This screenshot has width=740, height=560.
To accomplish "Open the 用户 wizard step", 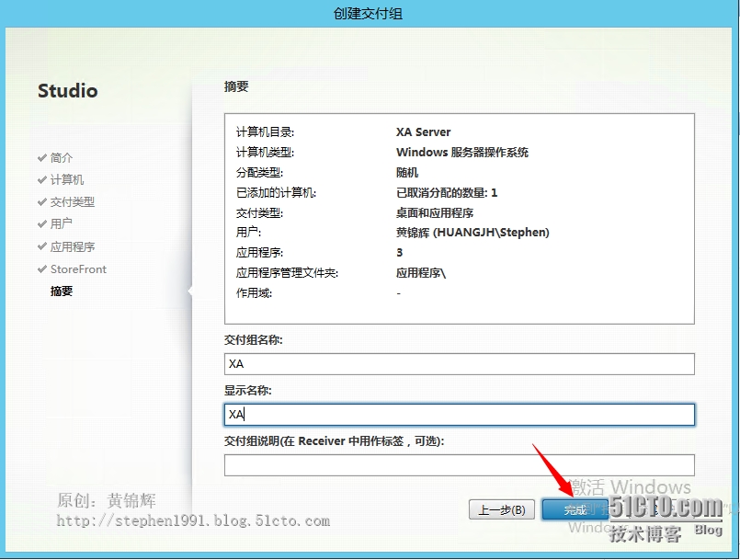I will tap(62, 223).
